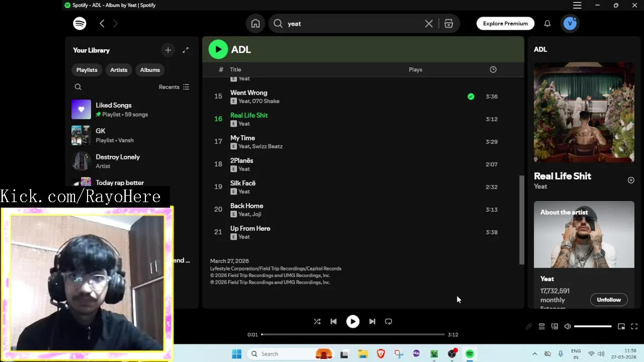The image size is (644, 362).
Task: Open the GK playlist
Action: [132, 135]
